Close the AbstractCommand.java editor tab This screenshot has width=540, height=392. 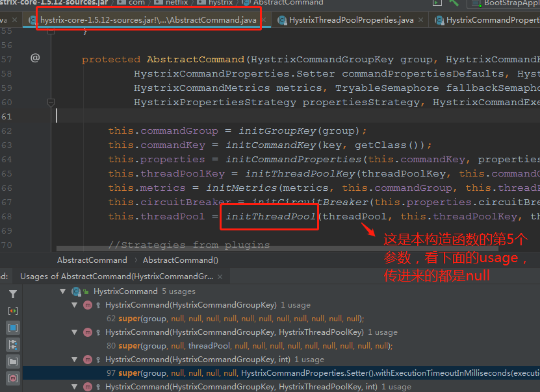coord(264,20)
